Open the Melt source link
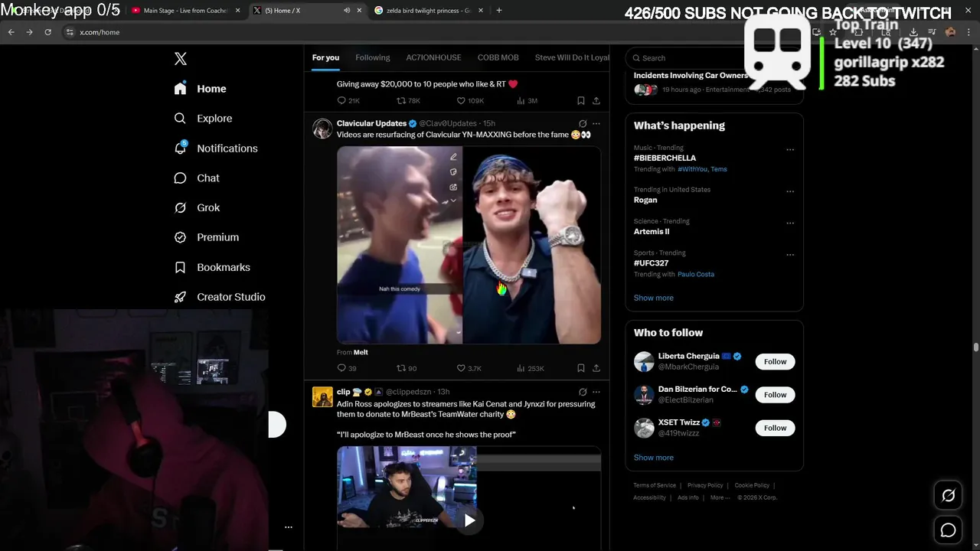The width and height of the screenshot is (980, 551). point(361,352)
